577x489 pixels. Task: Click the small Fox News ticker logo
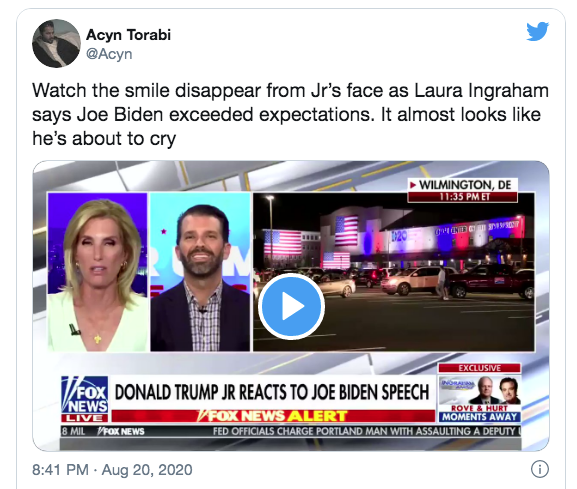coord(121,431)
